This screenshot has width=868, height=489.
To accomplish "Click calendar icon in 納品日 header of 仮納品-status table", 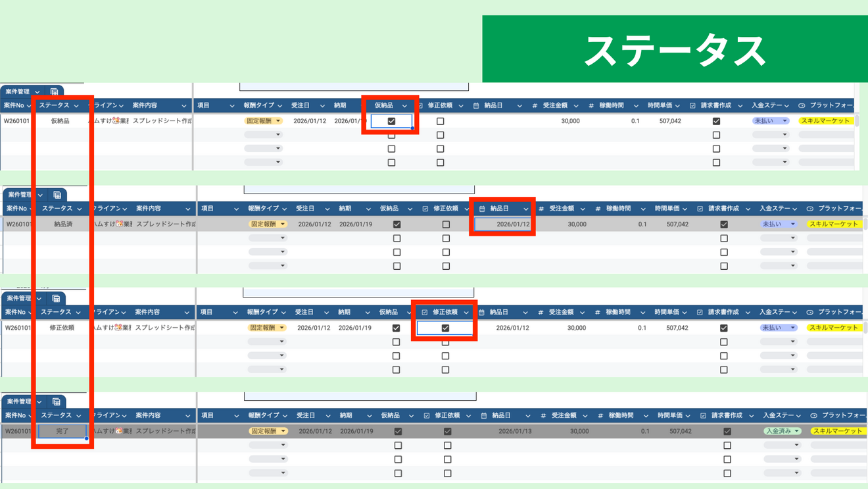I will [476, 106].
